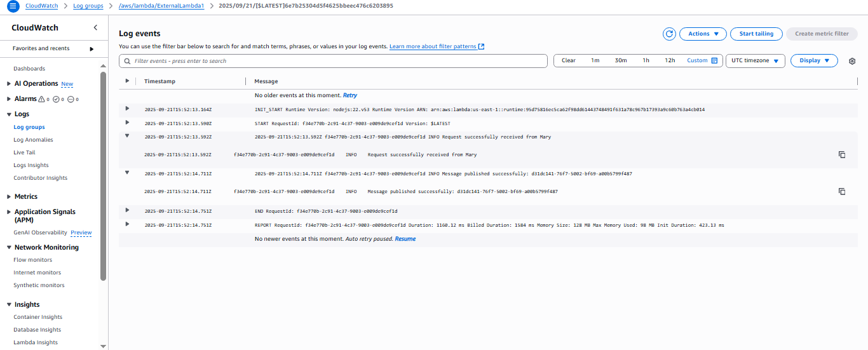Click the calendar icon next to Custom

click(714, 60)
